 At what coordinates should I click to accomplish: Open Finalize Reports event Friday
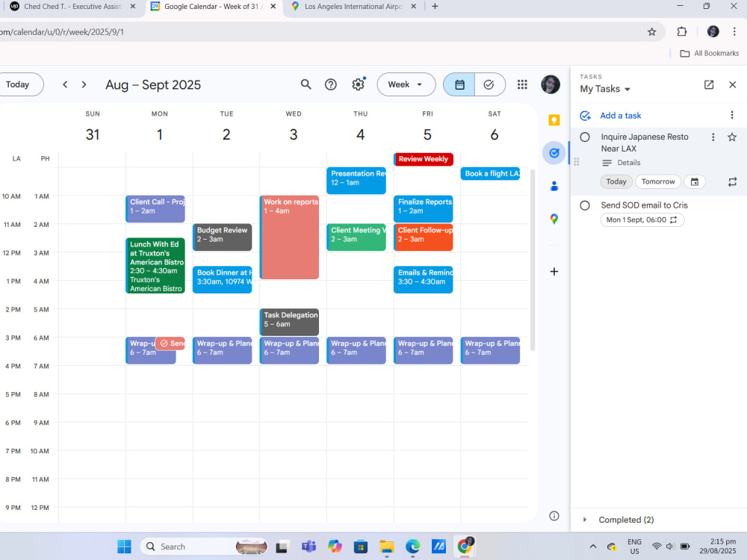424,209
